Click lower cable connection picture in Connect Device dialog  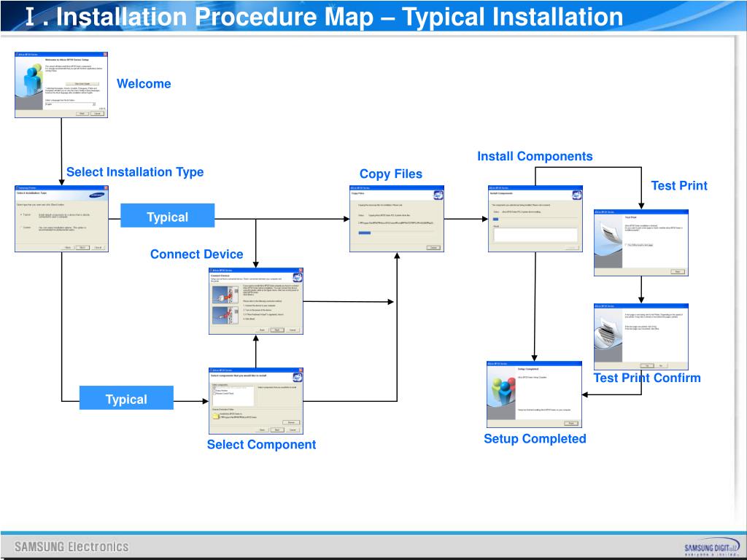pos(225,315)
